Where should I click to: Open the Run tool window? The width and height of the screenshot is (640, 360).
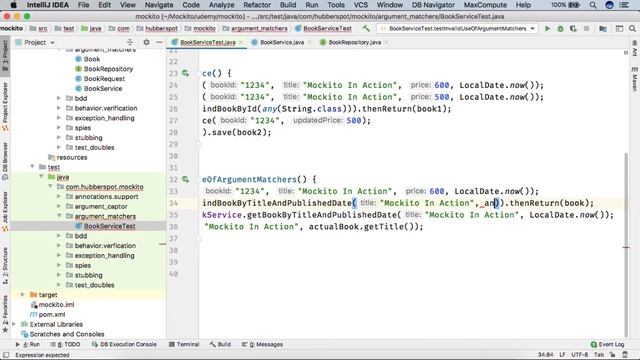click(28, 344)
